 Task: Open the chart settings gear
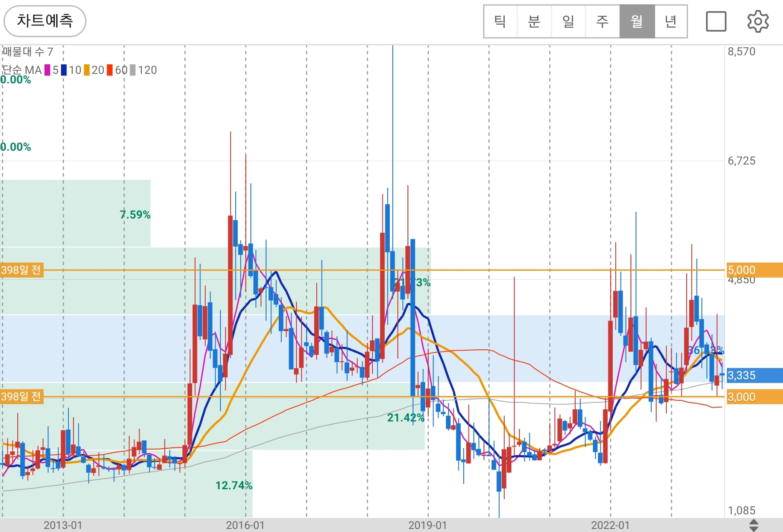[758, 21]
